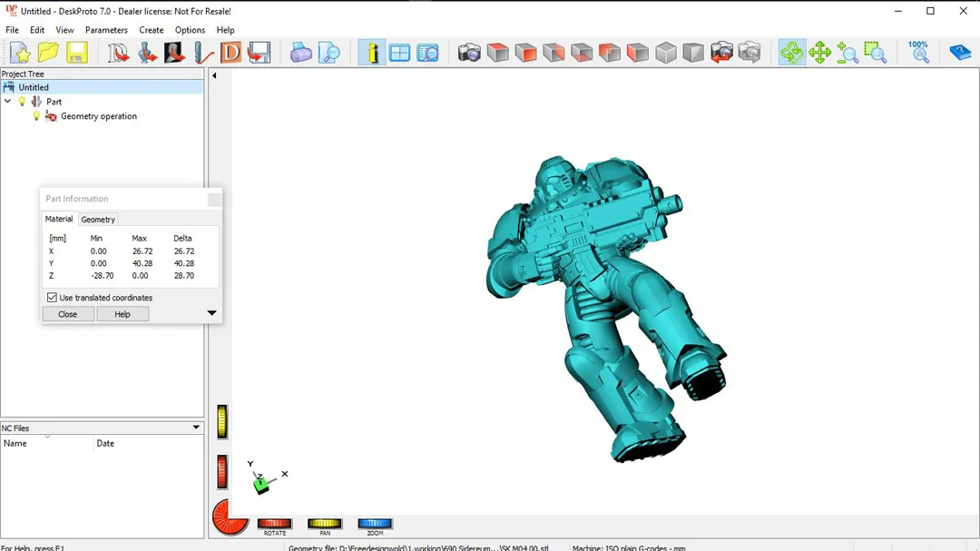Select the Material tab

point(59,219)
